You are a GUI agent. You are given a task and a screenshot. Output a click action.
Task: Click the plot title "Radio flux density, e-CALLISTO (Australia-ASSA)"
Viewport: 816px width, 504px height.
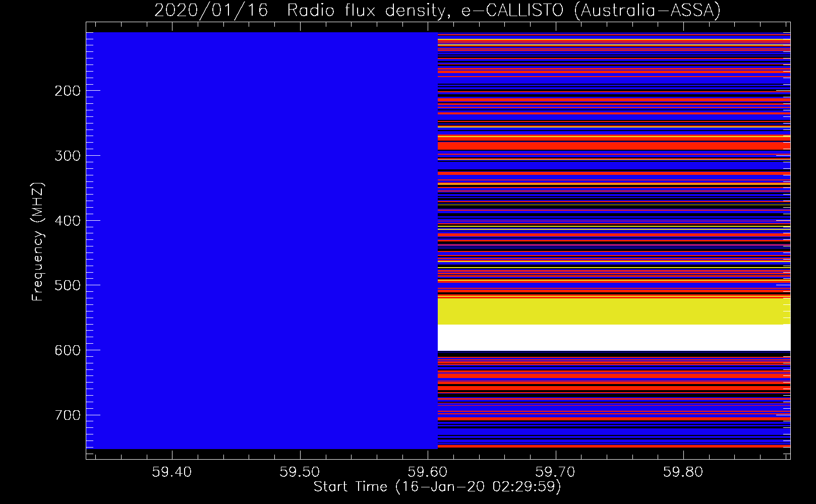point(503,10)
